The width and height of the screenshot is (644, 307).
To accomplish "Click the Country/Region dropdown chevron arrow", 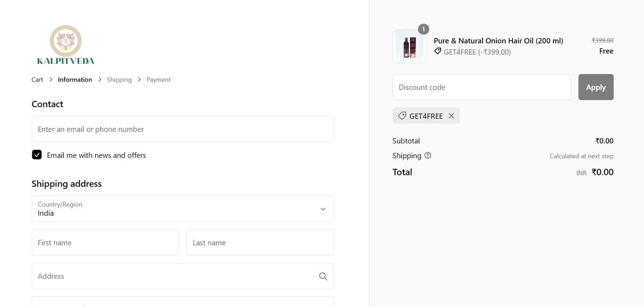I will pyautogui.click(x=323, y=209).
